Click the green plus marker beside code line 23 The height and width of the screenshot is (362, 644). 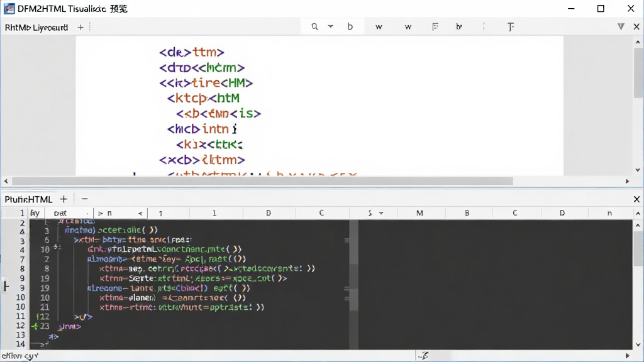click(x=35, y=326)
